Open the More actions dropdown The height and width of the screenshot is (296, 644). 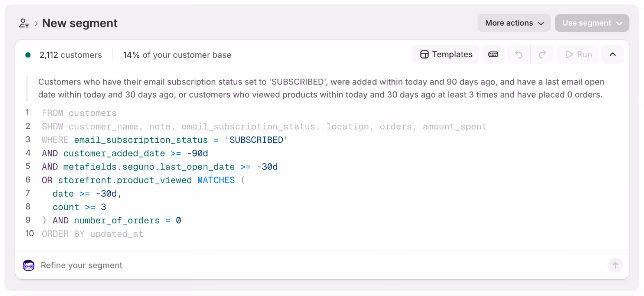[514, 23]
